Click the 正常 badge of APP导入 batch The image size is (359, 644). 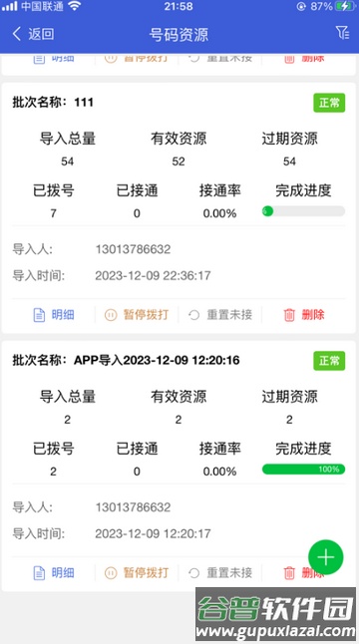[329, 361]
